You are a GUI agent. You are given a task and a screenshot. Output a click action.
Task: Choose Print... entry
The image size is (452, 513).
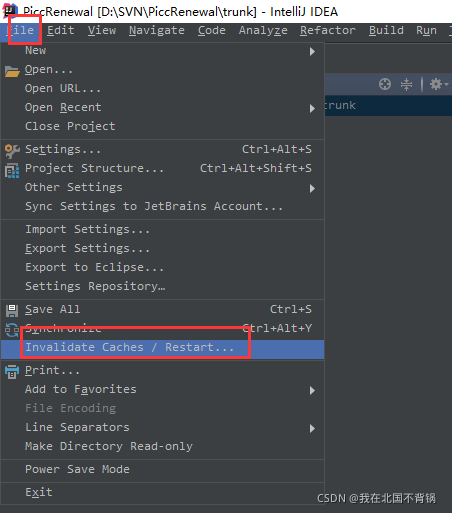(162, 371)
